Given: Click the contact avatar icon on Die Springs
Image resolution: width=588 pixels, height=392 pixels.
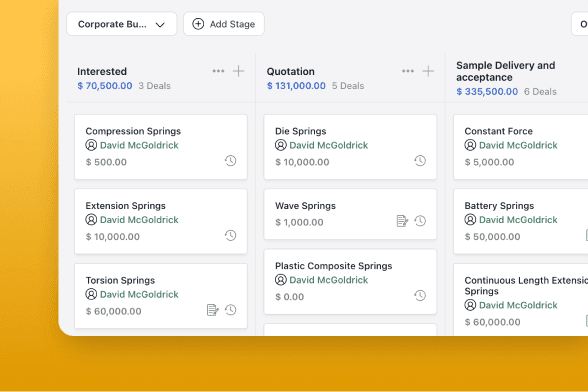Looking at the screenshot, I should click(280, 145).
